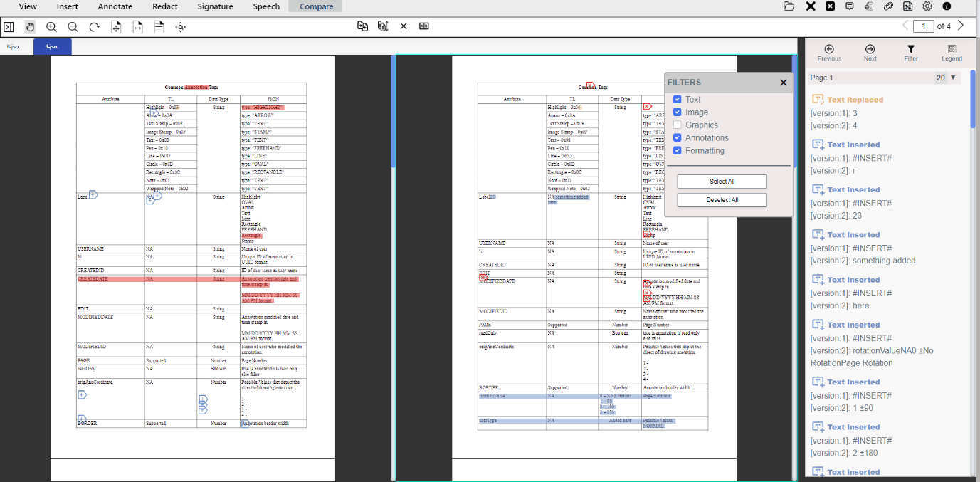Zoom in on the document
The image size is (980, 482).
pyautogui.click(x=51, y=26)
